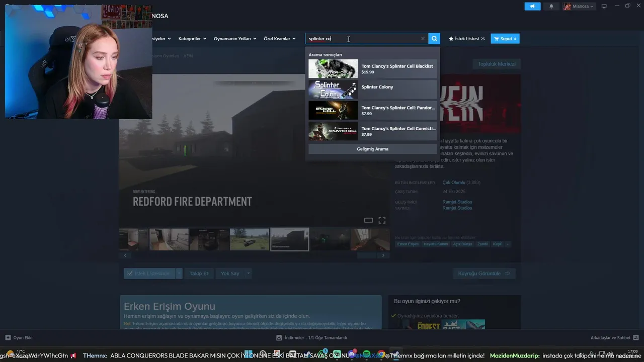Image resolution: width=644 pixels, height=362 pixels.
Task: Click Splinter Cell Blacklist result thumbnail
Action: [x=333, y=69]
